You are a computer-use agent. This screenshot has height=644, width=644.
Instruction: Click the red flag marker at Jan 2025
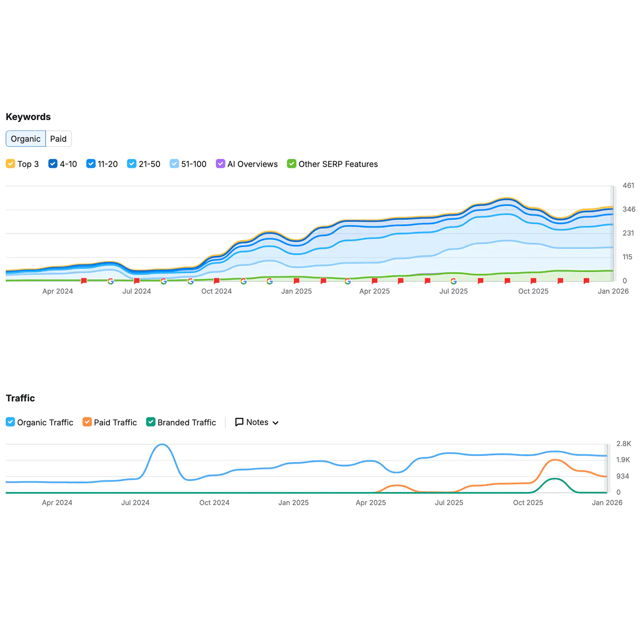pyautogui.click(x=296, y=281)
